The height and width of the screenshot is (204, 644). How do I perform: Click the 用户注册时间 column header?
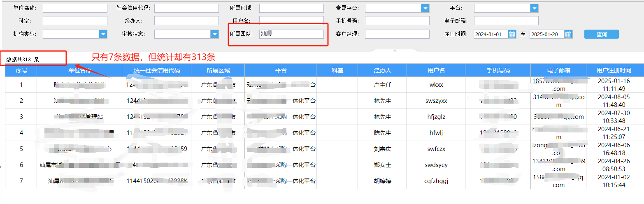pyautogui.click(x=614, y=70)
